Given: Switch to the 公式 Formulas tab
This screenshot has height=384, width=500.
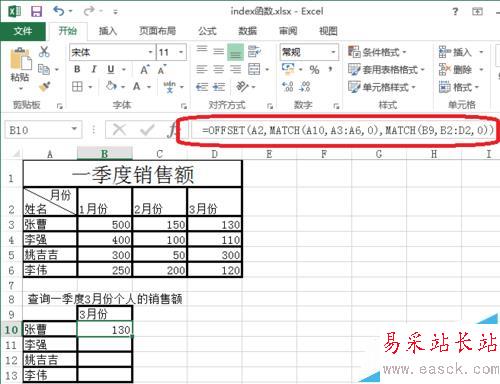Looking at the screenshot, I should pos(207,31).
